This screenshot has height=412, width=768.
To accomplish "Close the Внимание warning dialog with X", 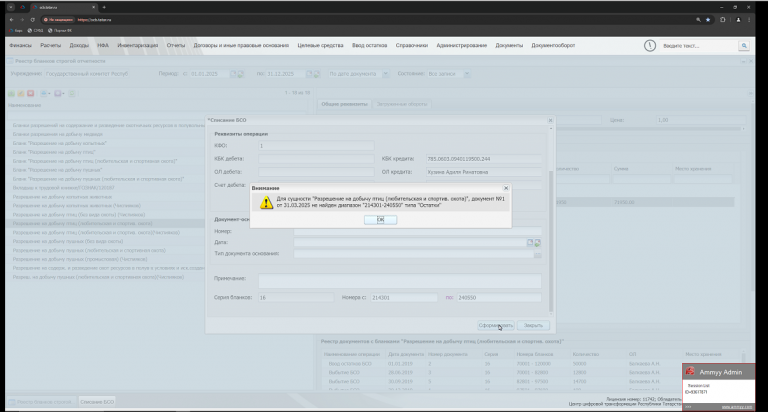I will (x=506, y=188).
